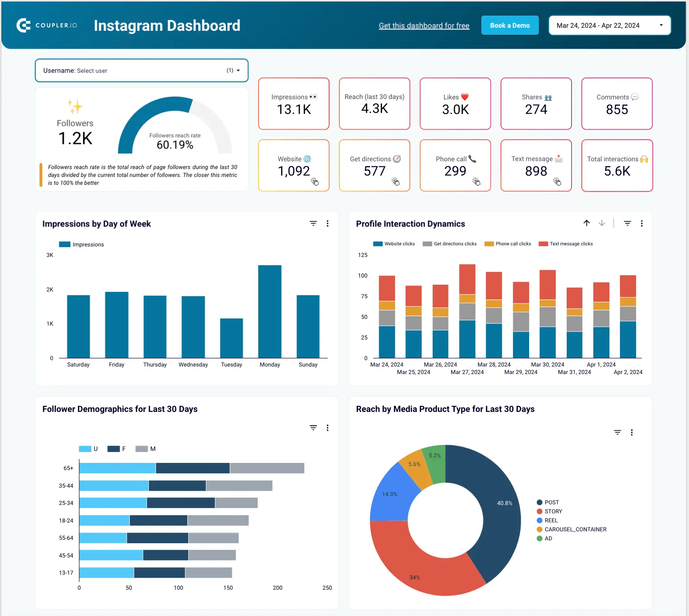Open the date range dropdown
Viewport: 689px width, 616px height.
(x=609, y=26)
